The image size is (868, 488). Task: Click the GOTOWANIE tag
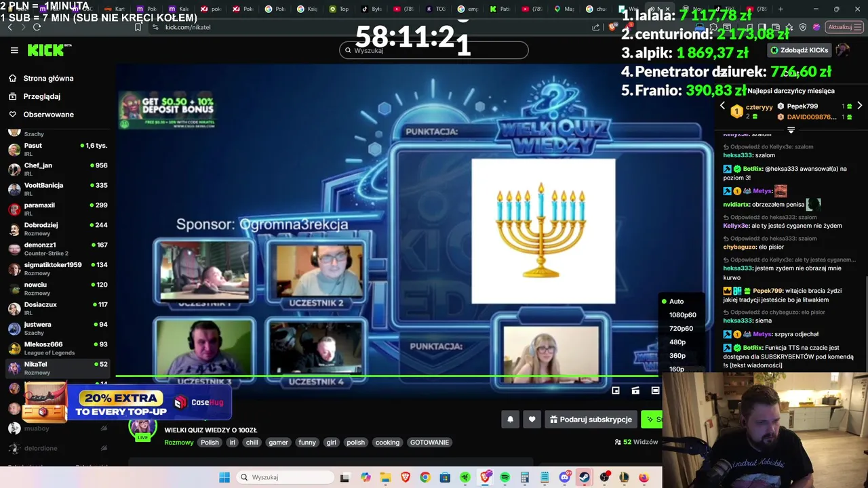point(429,442)
